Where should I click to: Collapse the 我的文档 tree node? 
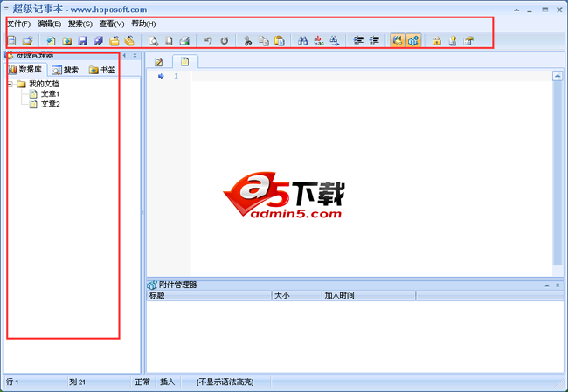10,85
